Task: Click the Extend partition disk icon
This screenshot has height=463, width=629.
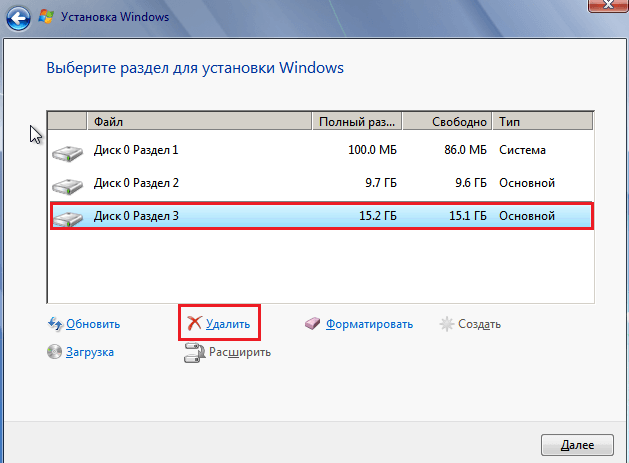Action: tap(194, 353)
